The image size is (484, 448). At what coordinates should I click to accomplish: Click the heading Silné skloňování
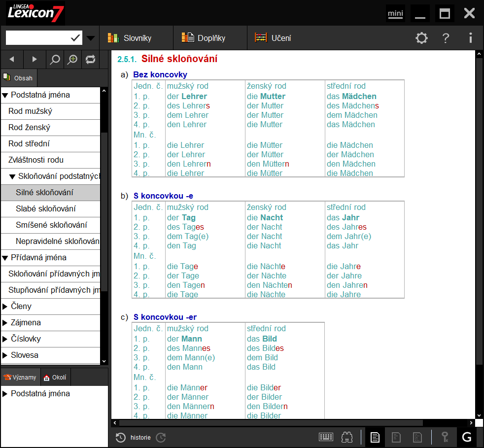pos(179,59)
